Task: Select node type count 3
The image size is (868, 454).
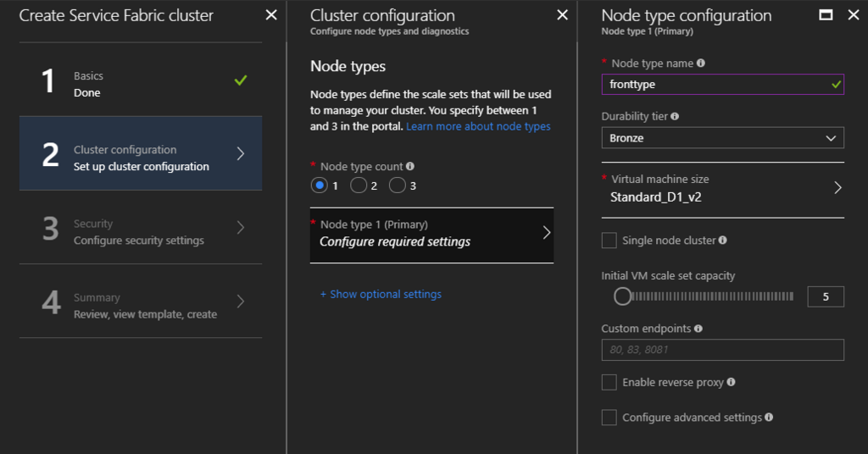Action: 398,185
